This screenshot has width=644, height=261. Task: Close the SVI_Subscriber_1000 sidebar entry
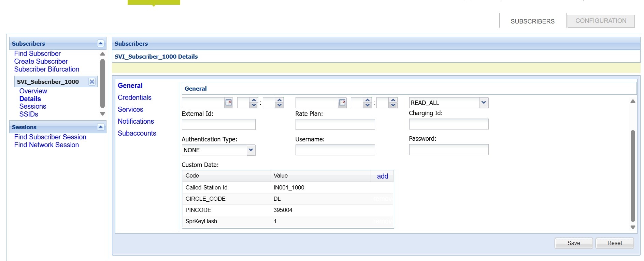(x=92, y=82)
